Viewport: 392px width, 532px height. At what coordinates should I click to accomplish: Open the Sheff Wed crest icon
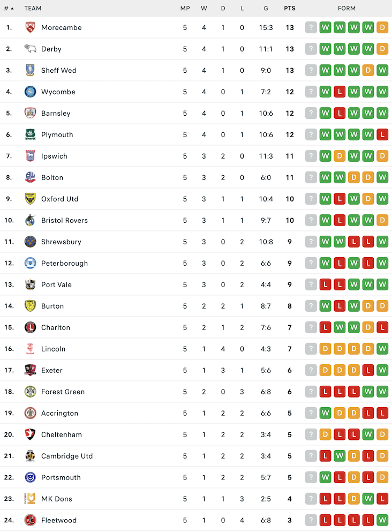click(x=30, y=70)
